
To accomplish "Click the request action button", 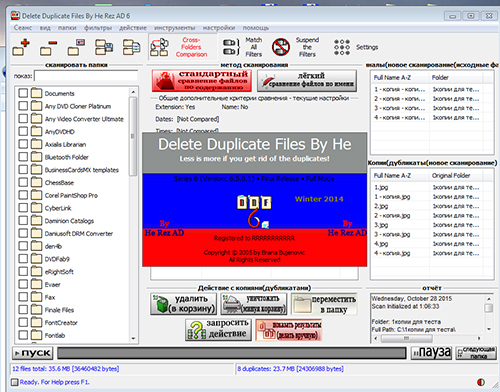I will pyautogui.click(x=218, y=330).
